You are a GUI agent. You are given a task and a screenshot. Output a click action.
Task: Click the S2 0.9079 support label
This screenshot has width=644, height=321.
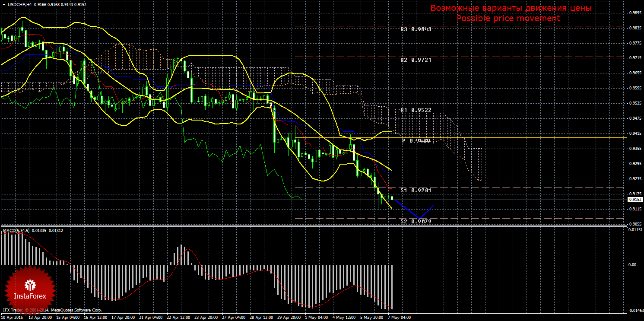click(416, 221)
